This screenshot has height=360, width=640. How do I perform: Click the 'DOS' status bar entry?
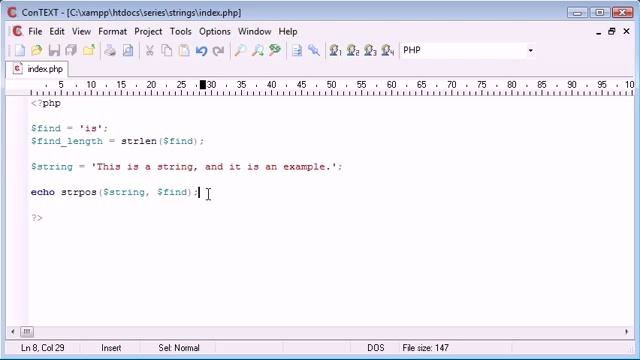point(376,348)
